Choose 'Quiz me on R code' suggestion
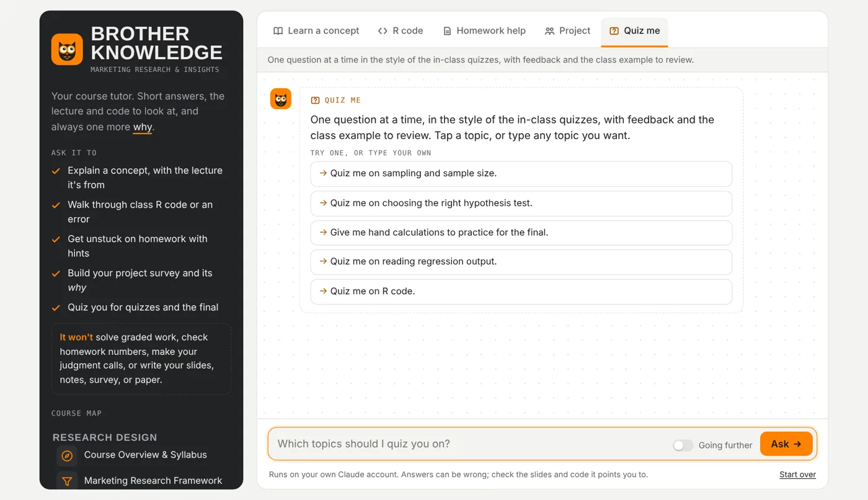The height and width of the screenshot is (500, 868). pos(521,291)
